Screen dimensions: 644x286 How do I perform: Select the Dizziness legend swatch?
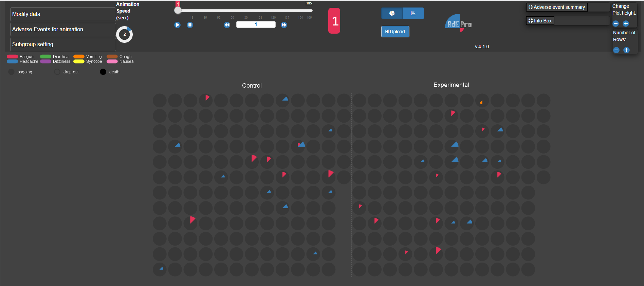(45, 61)
